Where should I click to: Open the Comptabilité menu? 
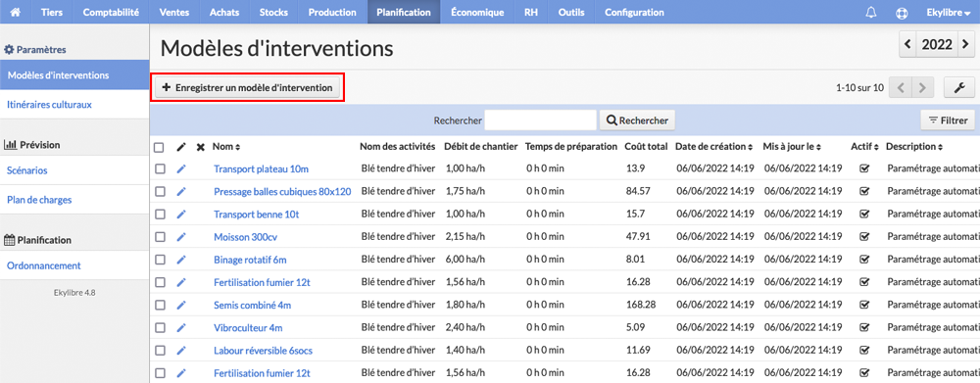[x=112, y=12]
